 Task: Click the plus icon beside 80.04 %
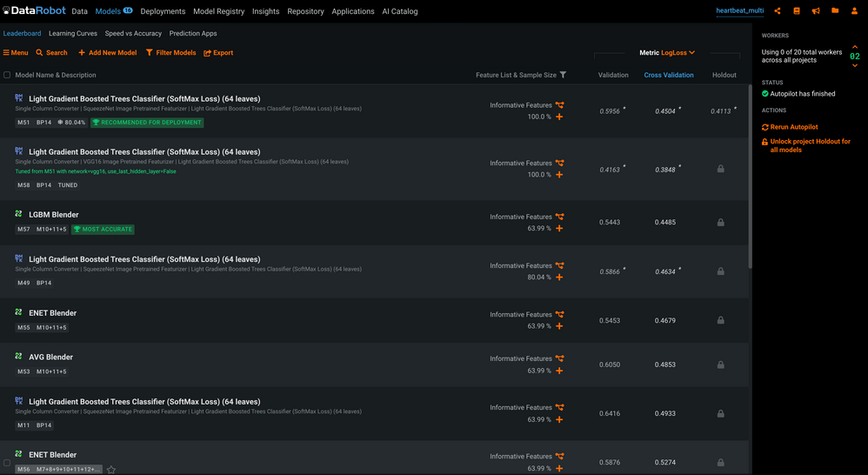click(559, 277)
